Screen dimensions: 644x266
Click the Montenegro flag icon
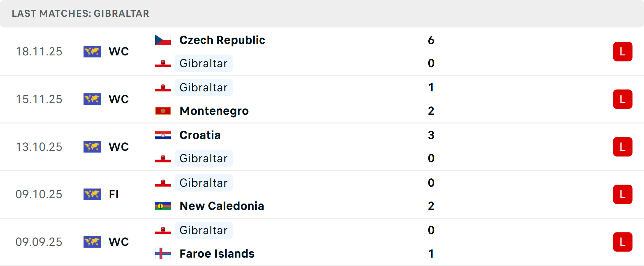[163, 111]
